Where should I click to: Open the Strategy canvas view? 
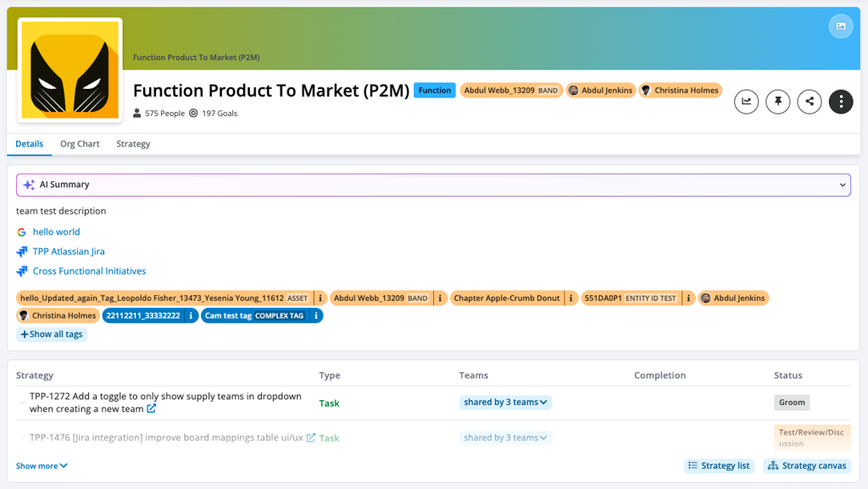pyautogui.click(x=807, y=466)
